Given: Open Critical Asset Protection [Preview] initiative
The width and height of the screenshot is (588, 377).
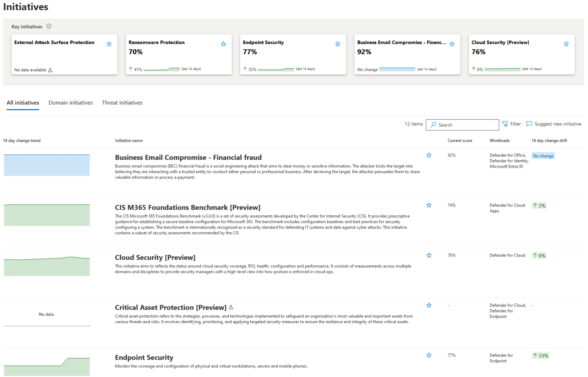Looking at the screenshot, I should [171, 308].
